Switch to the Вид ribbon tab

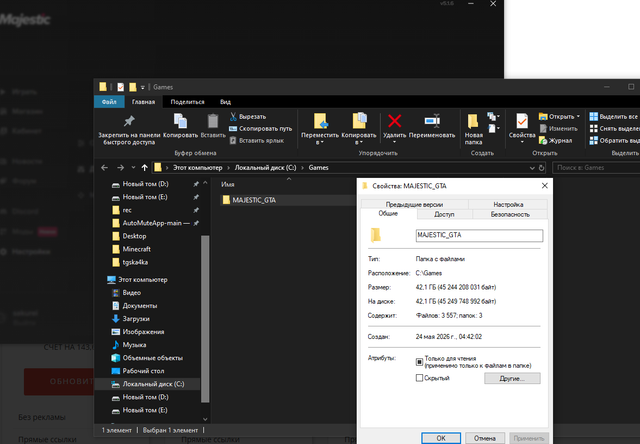coord(225,102)
